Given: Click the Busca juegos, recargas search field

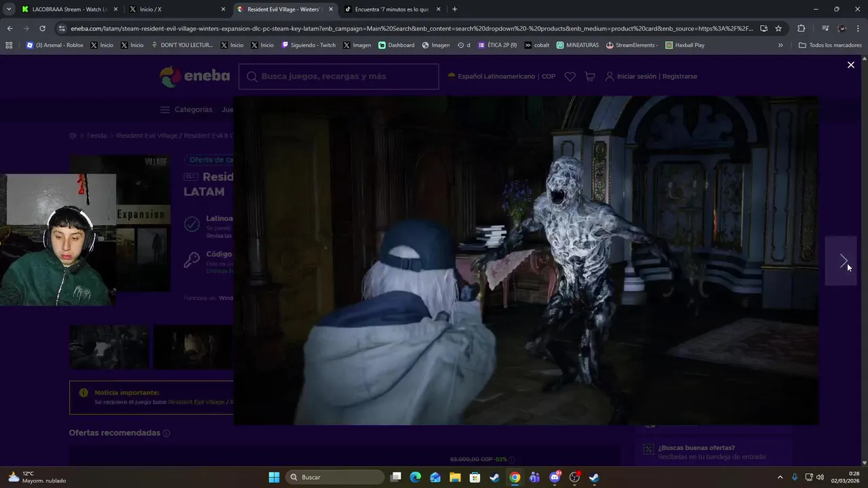Looking at the screenshot, I should [x=338, y=77].
